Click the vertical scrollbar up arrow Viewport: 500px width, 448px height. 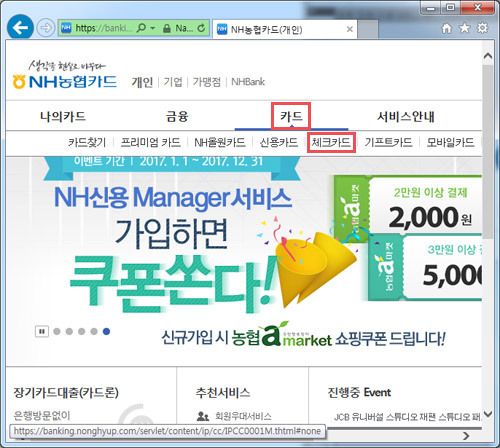pos(488,56)
